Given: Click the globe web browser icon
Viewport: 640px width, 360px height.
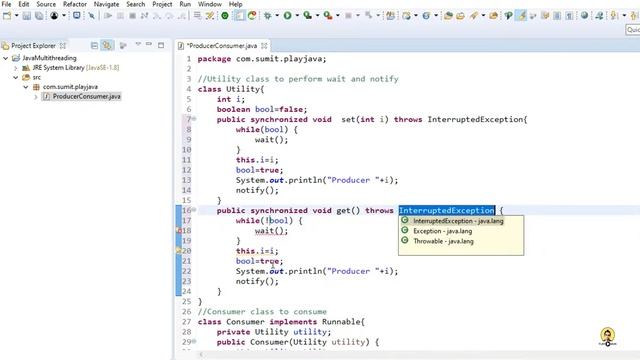Looking at the screenshot, I should pos(584,16).
